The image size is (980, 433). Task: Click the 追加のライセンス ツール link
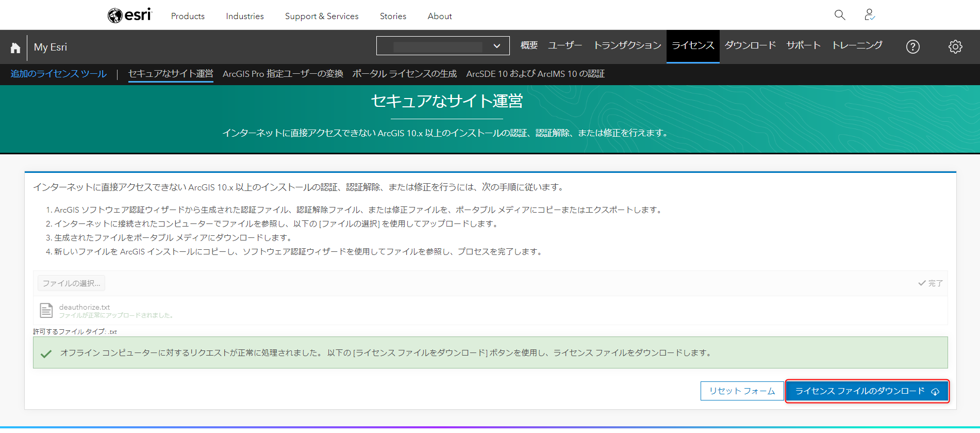[x=59, y=74]
